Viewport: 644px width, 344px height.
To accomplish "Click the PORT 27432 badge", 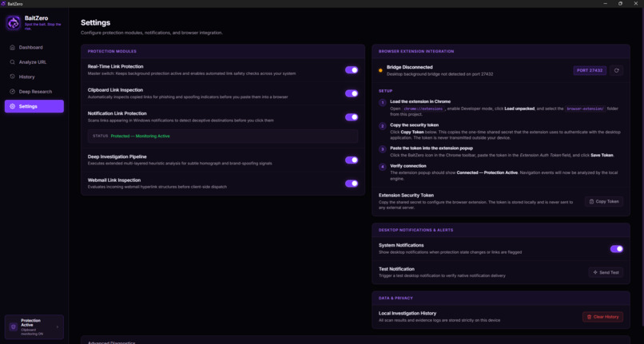I will (x=590, y=70).
